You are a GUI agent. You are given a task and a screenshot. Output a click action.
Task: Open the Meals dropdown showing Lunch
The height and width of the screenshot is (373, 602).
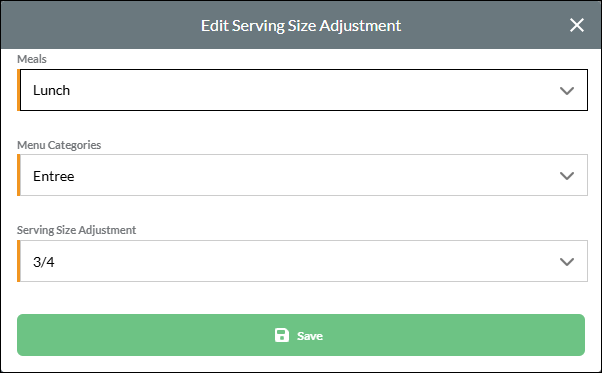[x=303, y=90]
